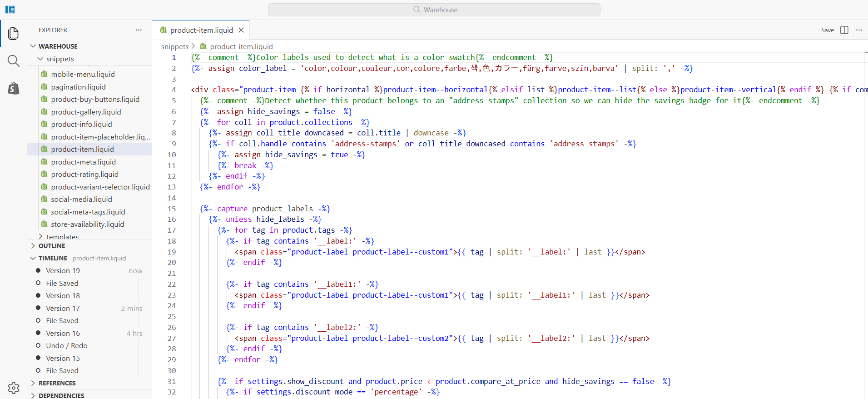Click the Warehouse search box
This screenshot has height=399, width=868.
[x=434, y=10]
